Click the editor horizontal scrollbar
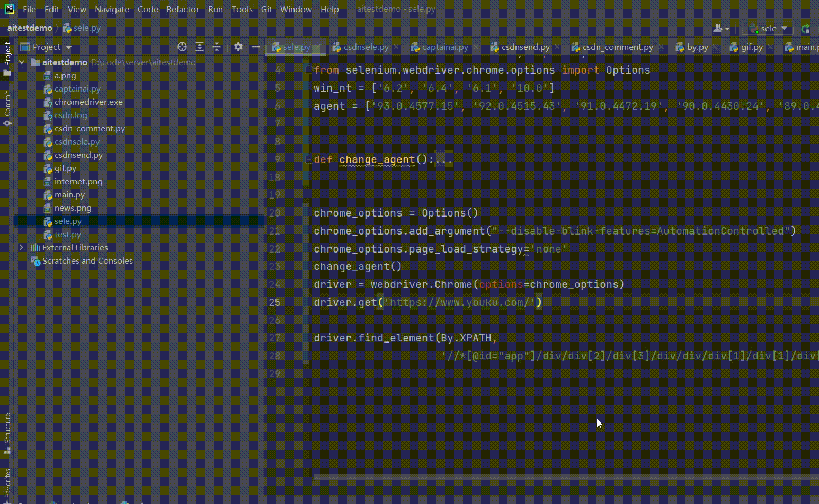 [x=566, y=477]
